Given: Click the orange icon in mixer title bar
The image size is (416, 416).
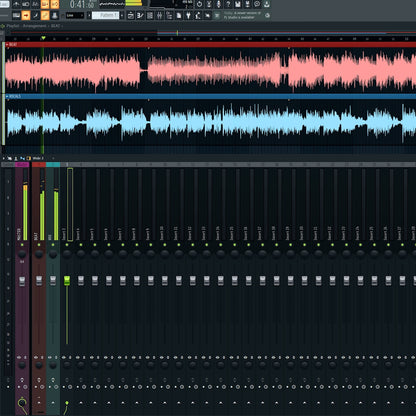Looking at the screenshot, I should pyautogui.click(x=29, y=158).
